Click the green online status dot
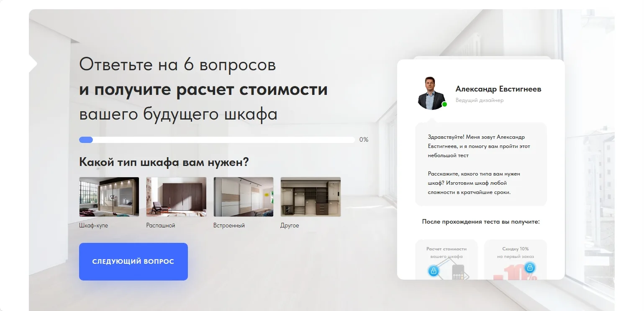 (x=444, y=105)
